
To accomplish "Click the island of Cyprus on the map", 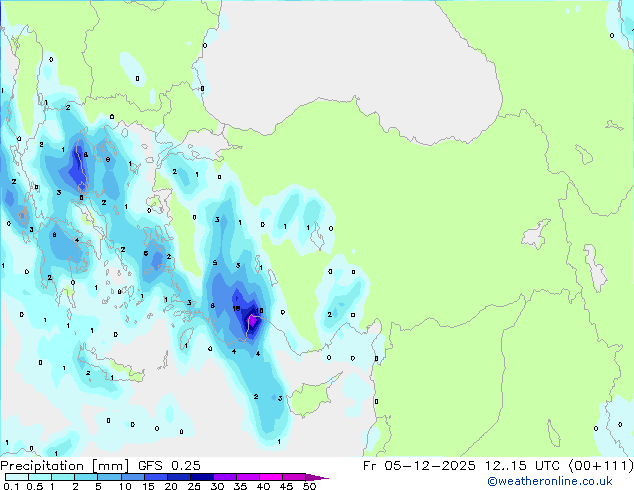I will pos(312,396).
